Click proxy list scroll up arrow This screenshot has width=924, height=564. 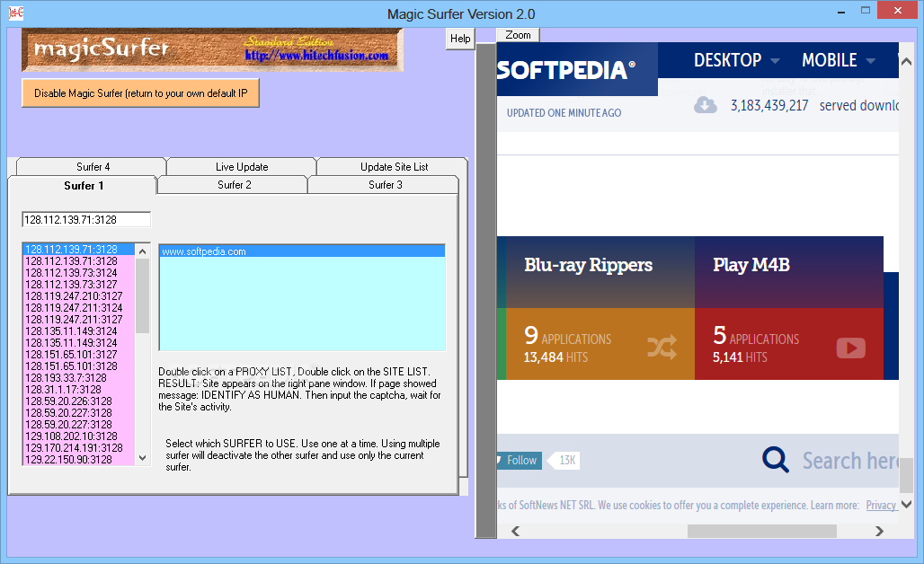pyautogui.click(x=142, y=251)
